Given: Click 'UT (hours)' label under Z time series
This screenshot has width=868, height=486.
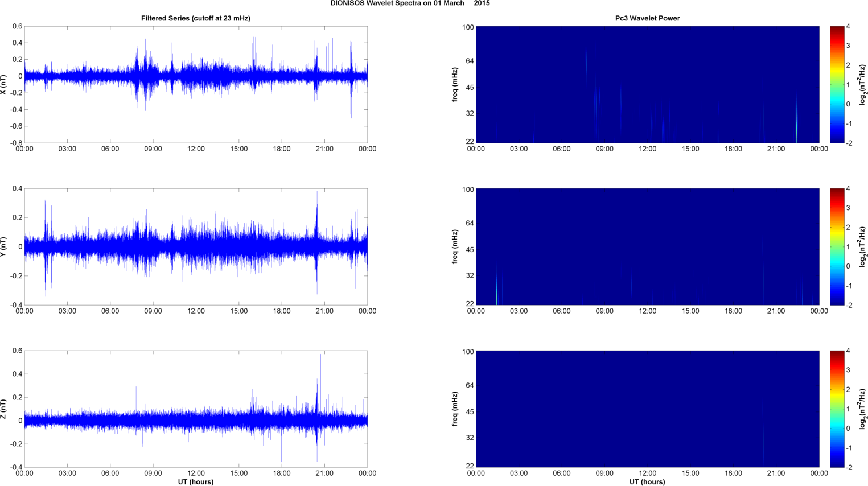Looking at the screenshot, I should (x=196, y=482).
